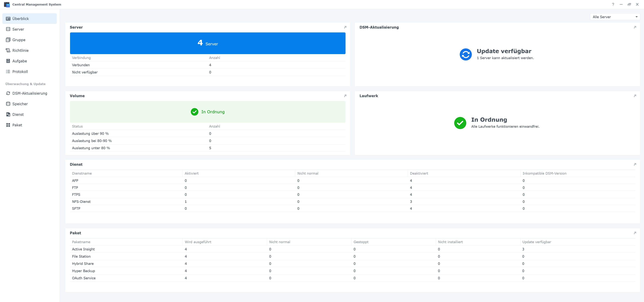Open the Alle Server dropdown
The height and width of the screenshot is (302, 644).
pyautogui.click(x=612, y=17)
